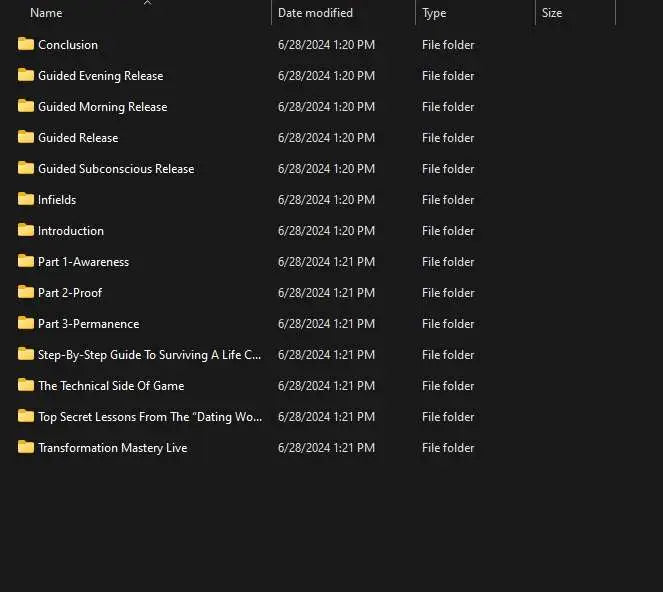663x592 pixels.
Task: Select the Guided Release folder name
Action: tap(78, 138)
